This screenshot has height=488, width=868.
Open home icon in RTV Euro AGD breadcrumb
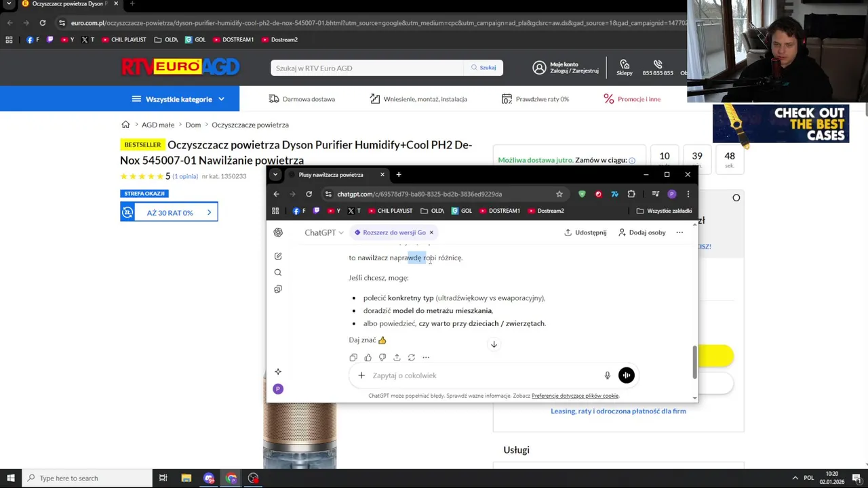(125, 125)
